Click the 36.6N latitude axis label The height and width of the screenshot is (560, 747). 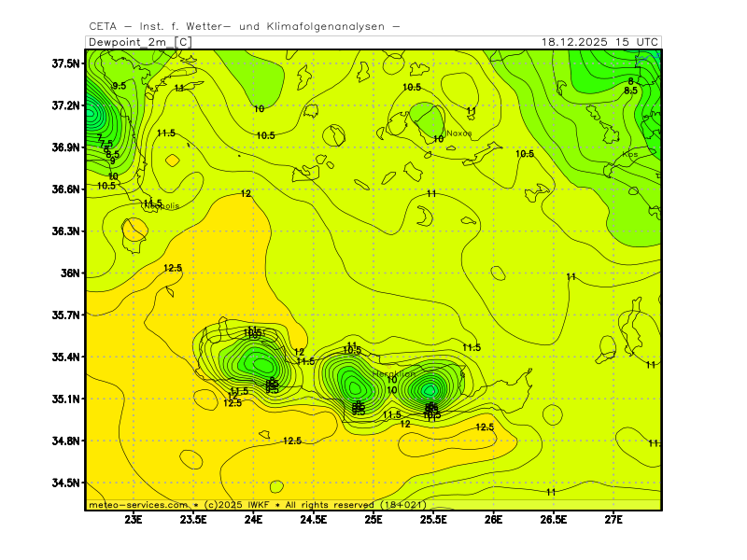click(x=66, y=189)
